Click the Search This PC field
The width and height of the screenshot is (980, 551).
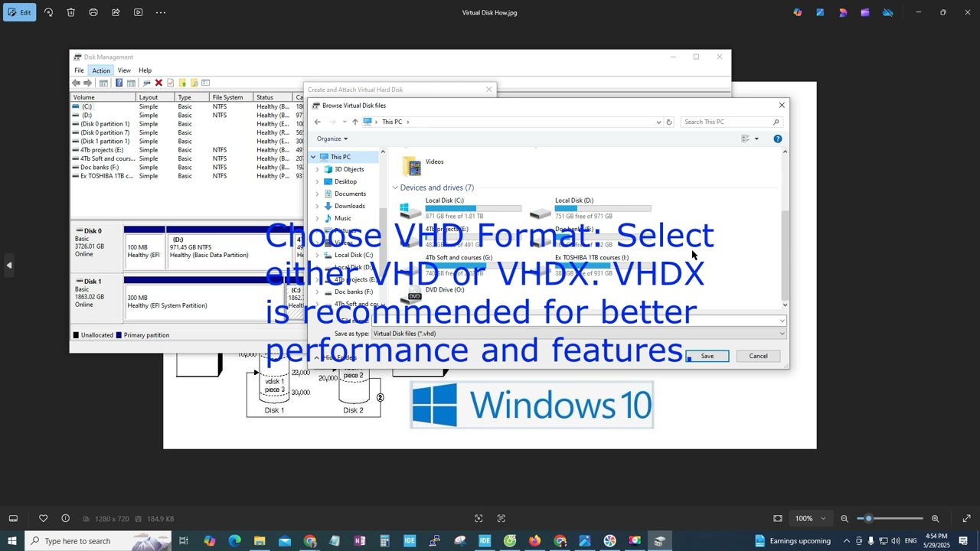pos(732,122)
